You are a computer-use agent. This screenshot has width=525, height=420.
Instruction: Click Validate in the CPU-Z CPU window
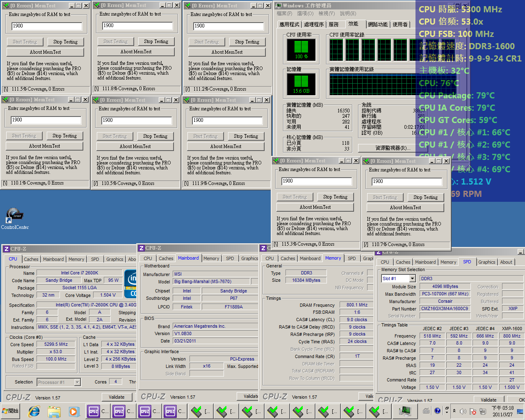coord(116,397)
